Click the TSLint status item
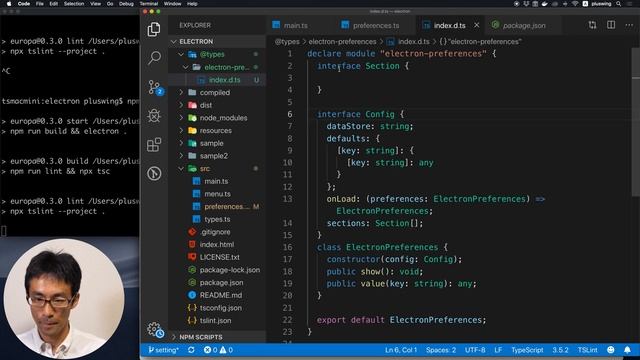640x360 pixels. 587,350
